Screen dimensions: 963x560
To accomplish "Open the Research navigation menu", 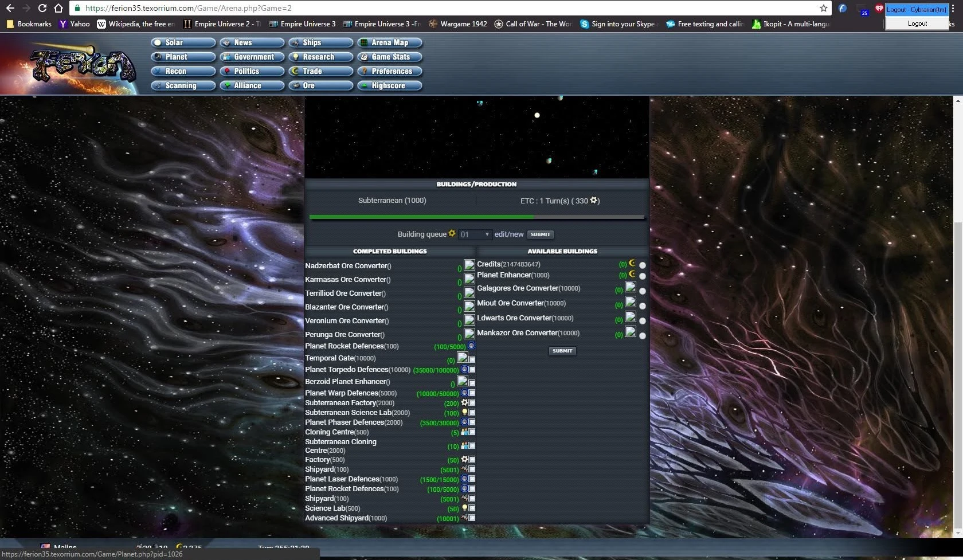I will 321,57.
